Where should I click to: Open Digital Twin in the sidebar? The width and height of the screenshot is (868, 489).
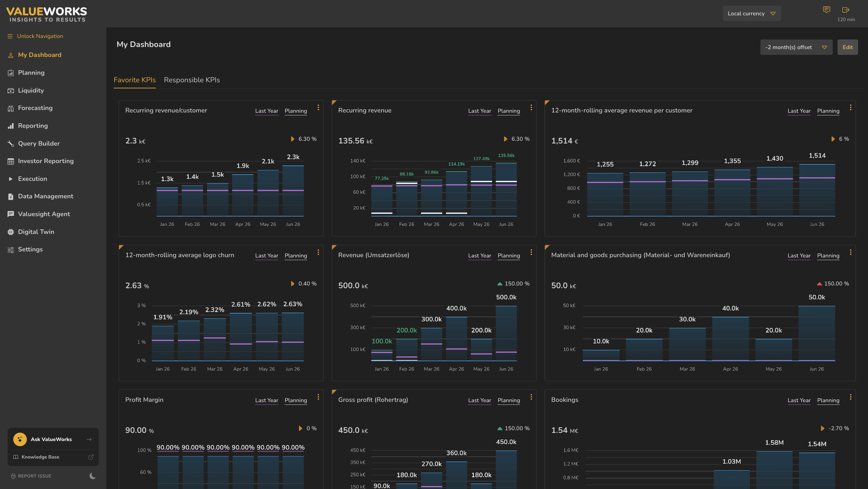[x=36, y=232]
